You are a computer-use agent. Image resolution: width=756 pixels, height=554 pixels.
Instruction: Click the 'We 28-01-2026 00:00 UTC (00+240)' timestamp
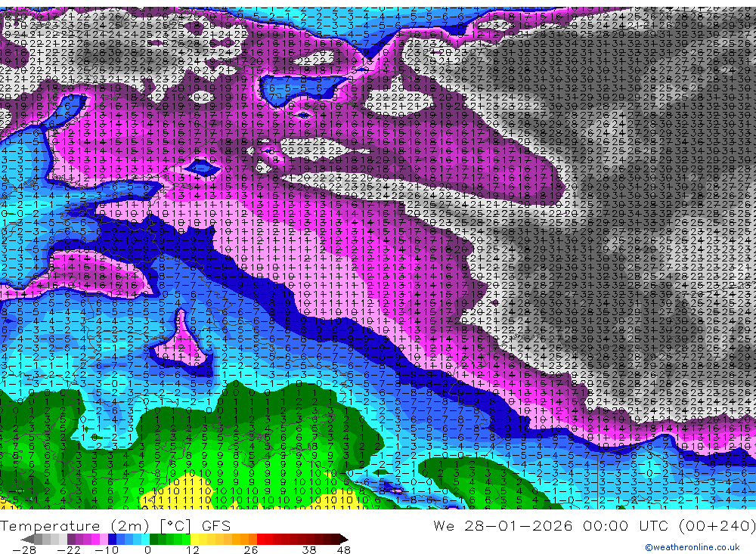point(594,525)
